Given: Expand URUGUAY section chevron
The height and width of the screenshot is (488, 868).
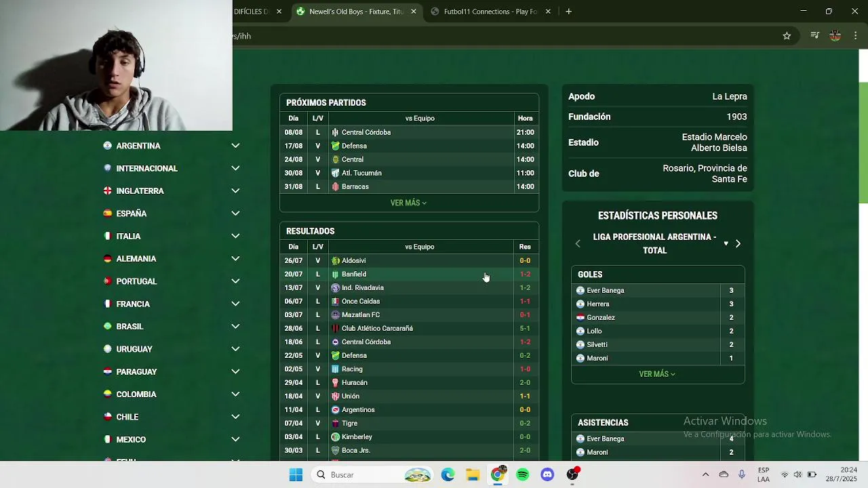Looking at the screenshot, I should click(235, 349).
